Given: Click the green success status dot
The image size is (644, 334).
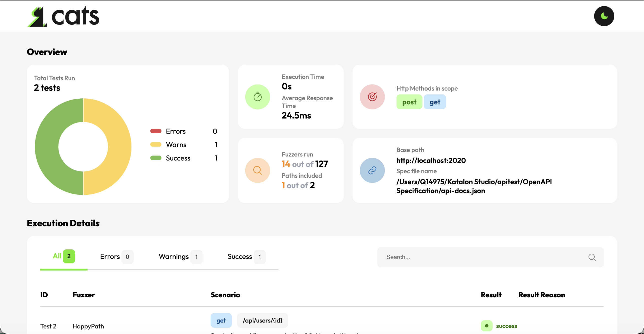Looking at the screenshot, I should pos(486,326).
